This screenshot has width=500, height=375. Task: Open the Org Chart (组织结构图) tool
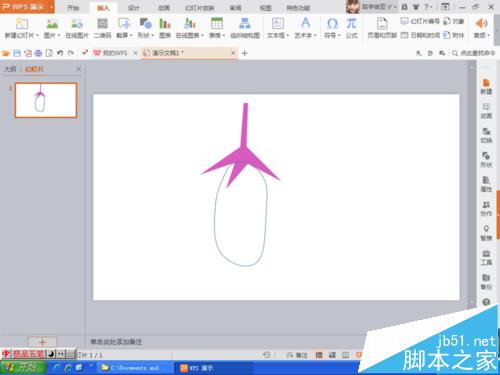coord(245,24)
